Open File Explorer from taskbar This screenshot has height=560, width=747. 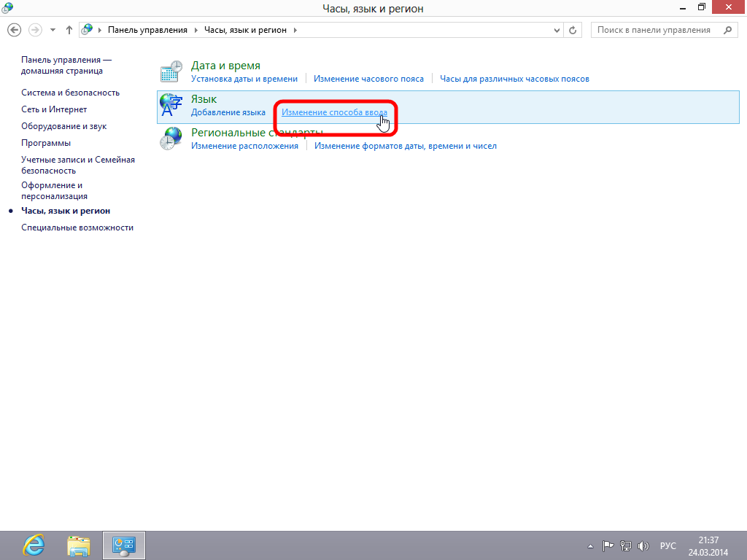click(x=79, y=545)
